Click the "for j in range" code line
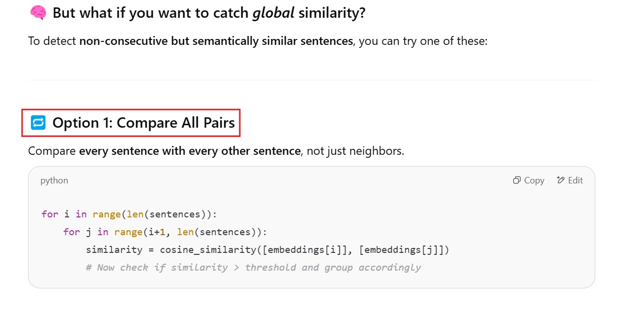The width and height of the screenshot is (644, 316). click(x=165, y=232)
